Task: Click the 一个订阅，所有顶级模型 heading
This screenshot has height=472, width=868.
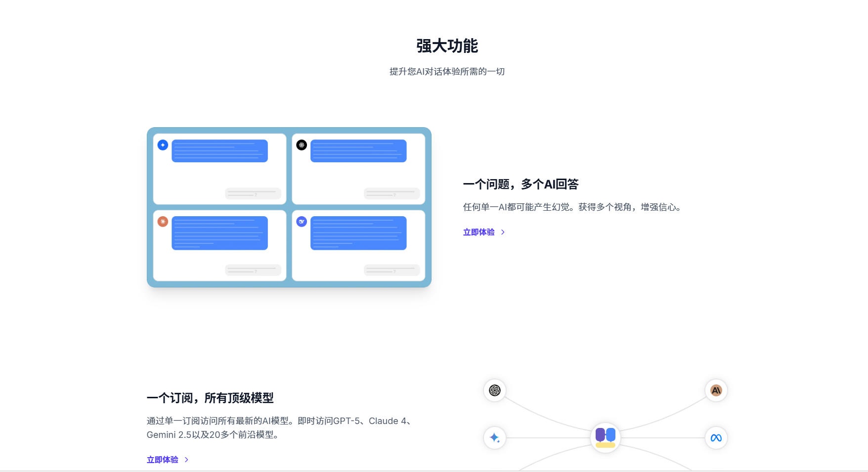Action: (210, 398)
